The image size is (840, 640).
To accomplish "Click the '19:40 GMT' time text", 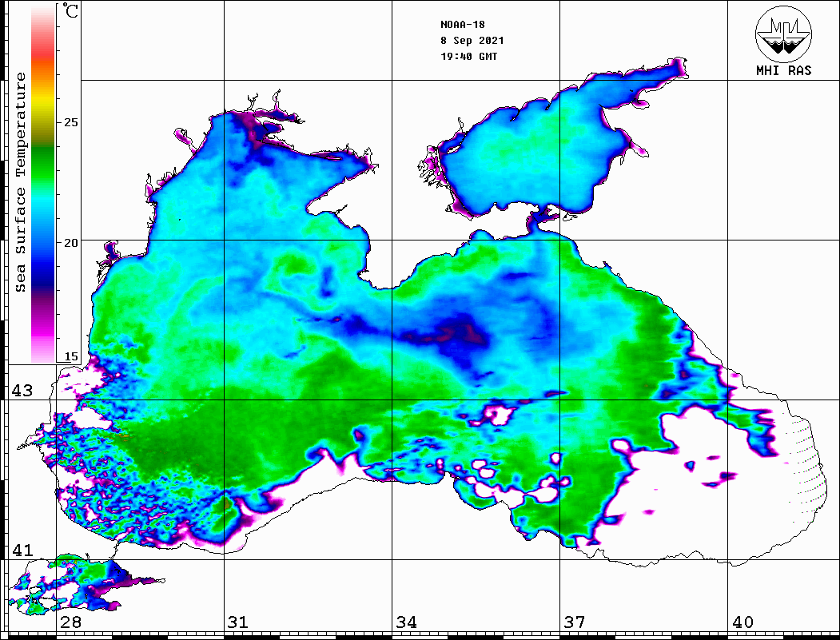I will click(x=468, y=56).
